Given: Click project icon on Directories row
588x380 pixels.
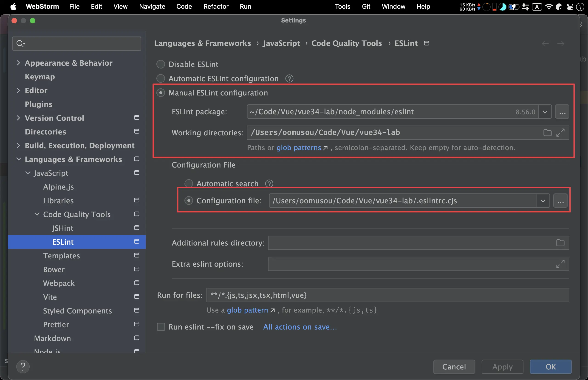Looking at the screenshot, I should click(137, 131).
